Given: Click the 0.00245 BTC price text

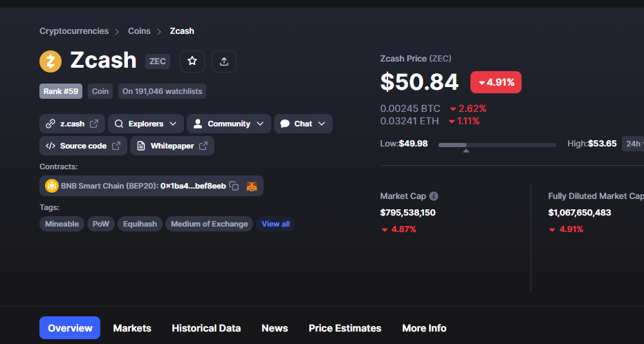Looking at the screenshot, I should click(x=410, y=108).
